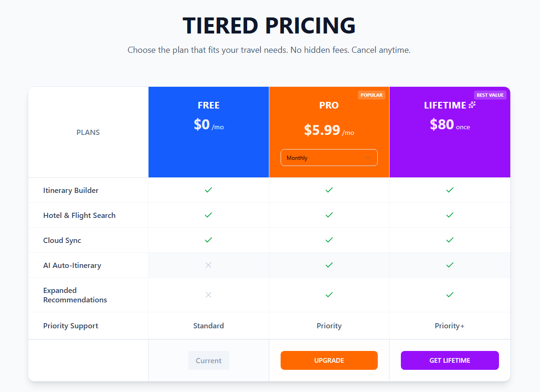Click the POPULAR badge on Pro
The height and width of the screenshot is (392, 540).
coord(372,95)
